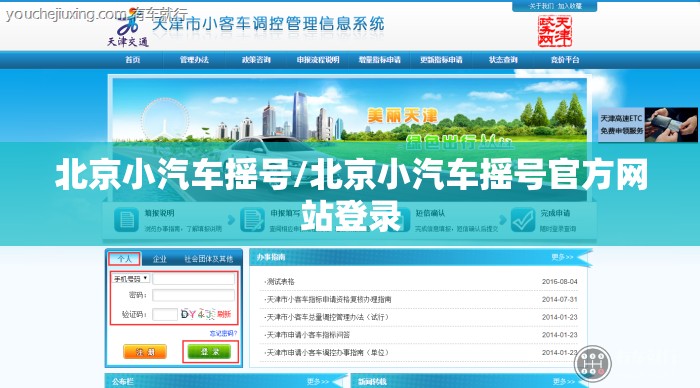700x388 pixels.
Task: Open 政策咨询 in the navigation bar
Action: (256, 60)
